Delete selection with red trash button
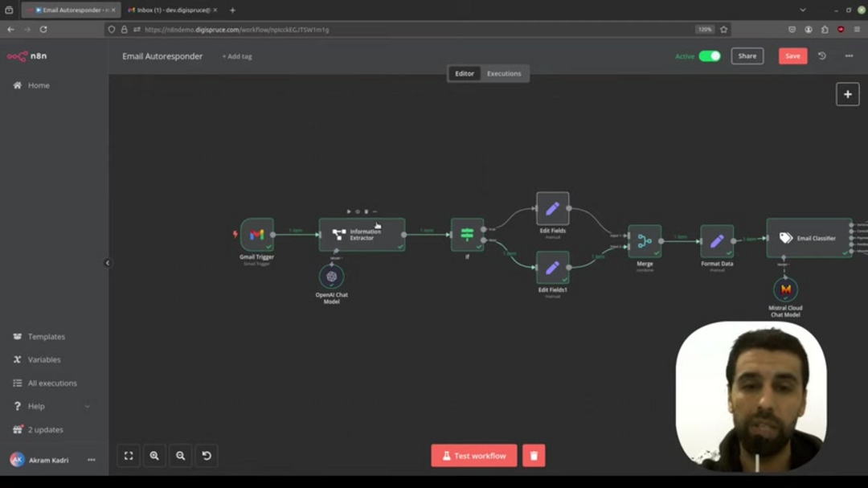The width and height of the screenshot is (868, 488). coord(534,456)
